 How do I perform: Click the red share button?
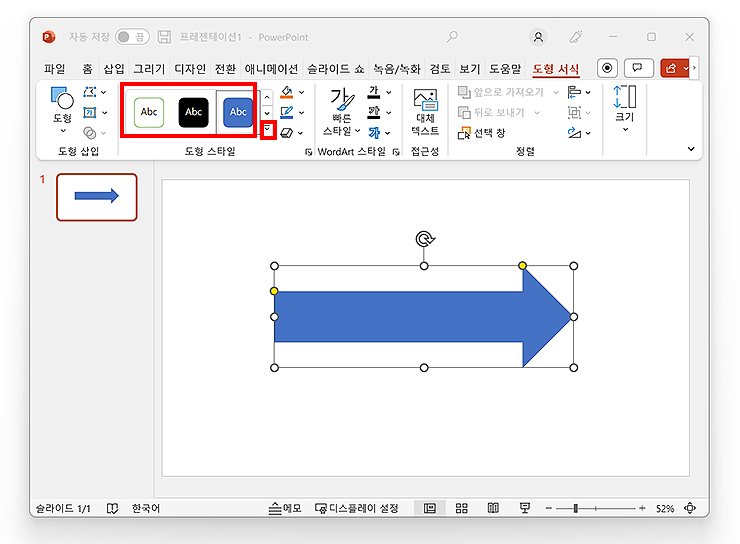(x=675, y=68)
